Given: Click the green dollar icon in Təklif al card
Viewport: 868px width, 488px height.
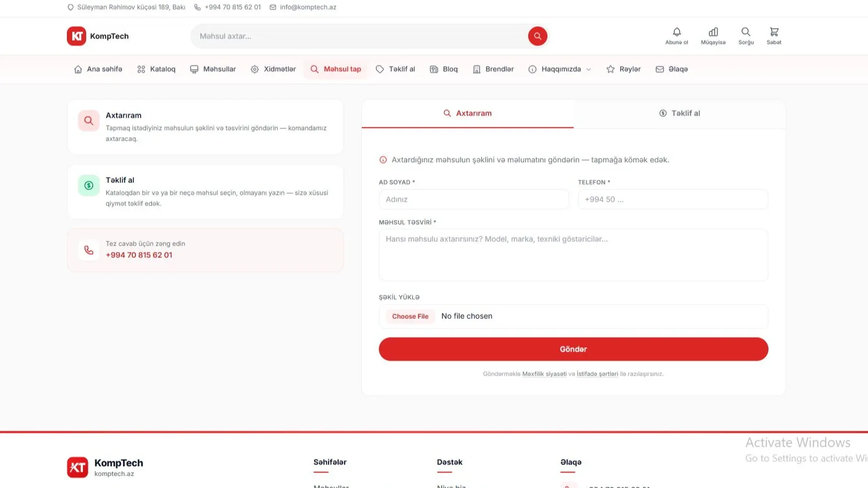Looking at the screenshot, I should (x=89, y=186).
